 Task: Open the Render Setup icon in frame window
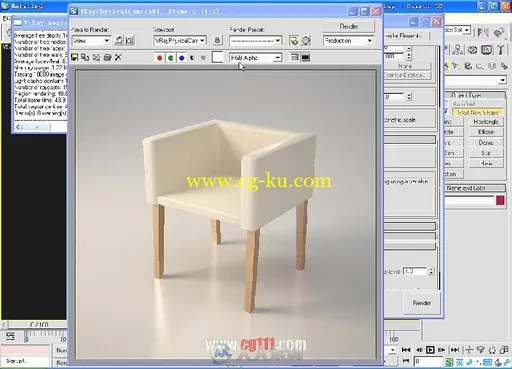(x=294, y=41)
